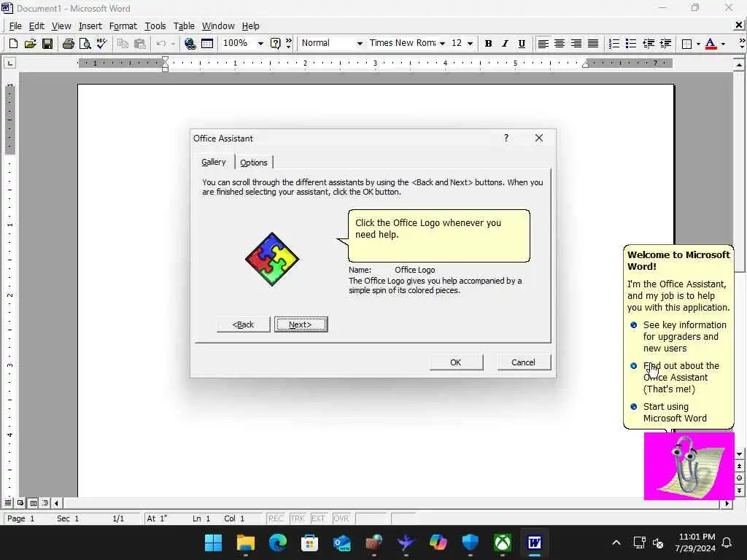Apply numbered list
The width and height of the screenshot is (747, 560).
click(614, 44)
